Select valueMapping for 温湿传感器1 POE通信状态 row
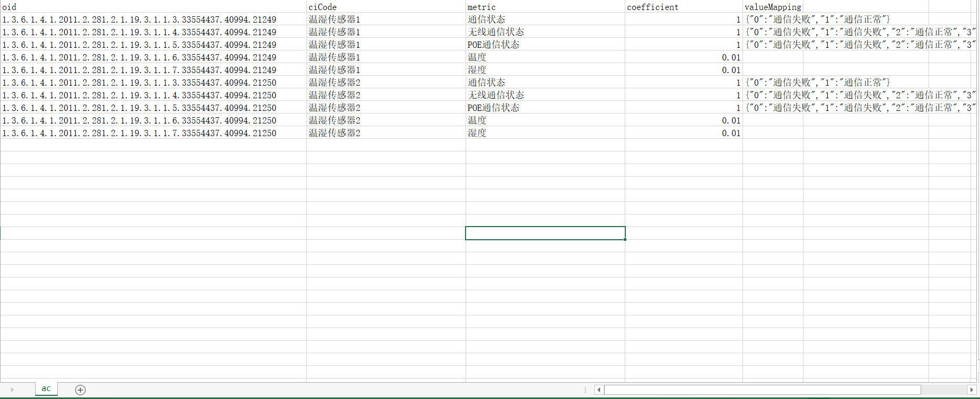This screenshot has width=980, height=399. pyautogui.click(x=773, y=45)
